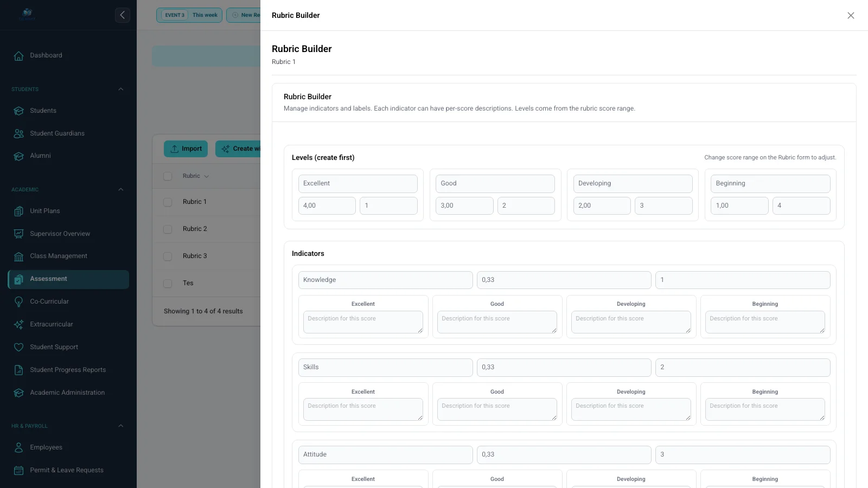This screenshot has width=868, height=488.
Task: Click the Alumni icon in sidebar
Action: 18,156
